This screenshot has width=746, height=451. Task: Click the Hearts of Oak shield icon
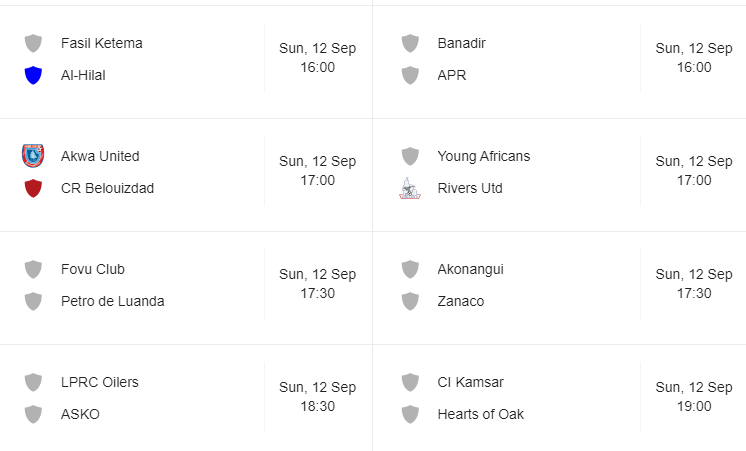point(410,414)
